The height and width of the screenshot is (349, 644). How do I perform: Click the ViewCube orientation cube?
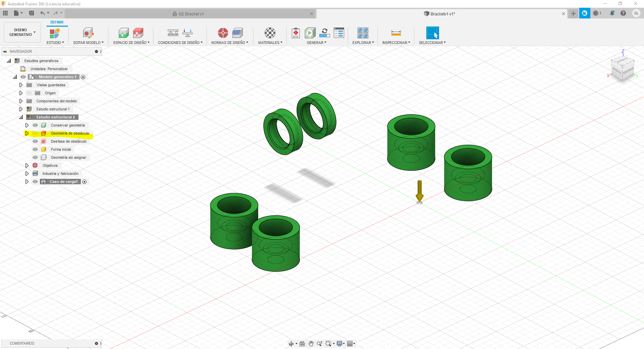[623, 68]
